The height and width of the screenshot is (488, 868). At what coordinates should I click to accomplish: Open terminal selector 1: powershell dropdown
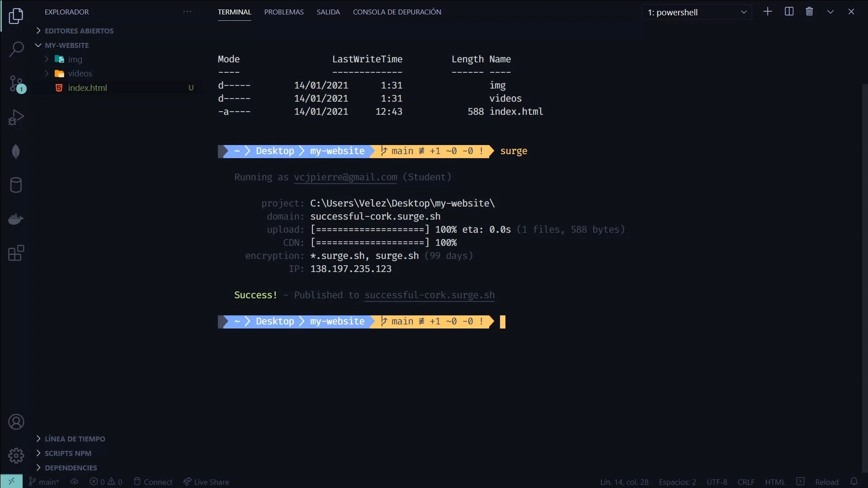tap(697, 12)
